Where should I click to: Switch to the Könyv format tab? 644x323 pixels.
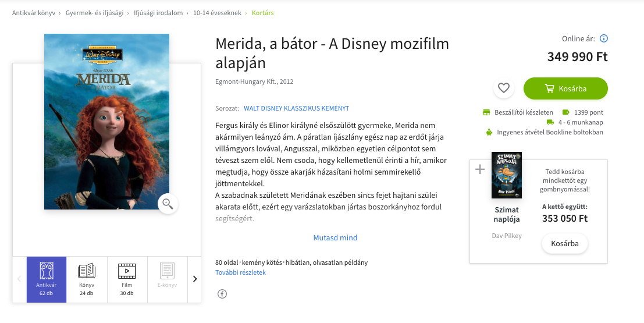click(x=87, y=279)
